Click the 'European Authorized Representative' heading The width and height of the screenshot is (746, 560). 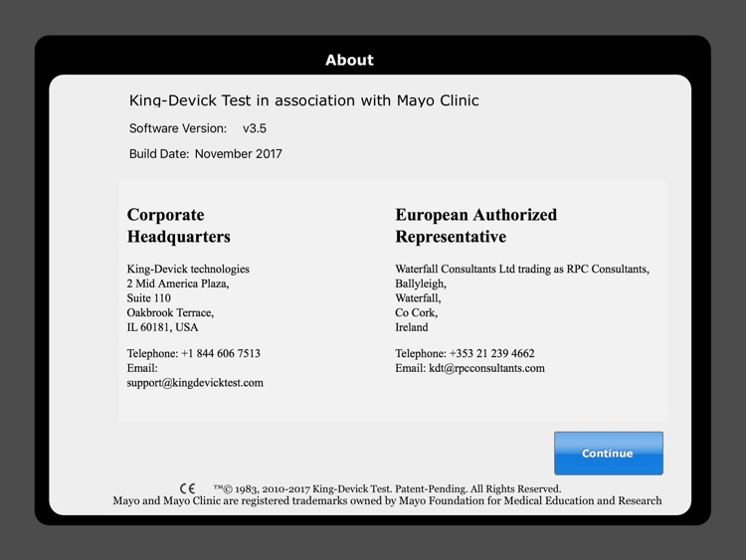475,226
